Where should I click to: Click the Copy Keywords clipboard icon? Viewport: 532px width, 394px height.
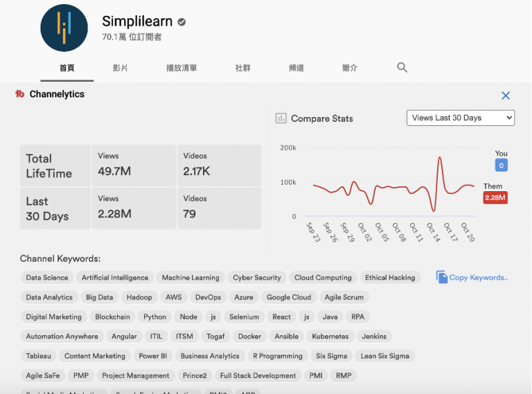441,277
